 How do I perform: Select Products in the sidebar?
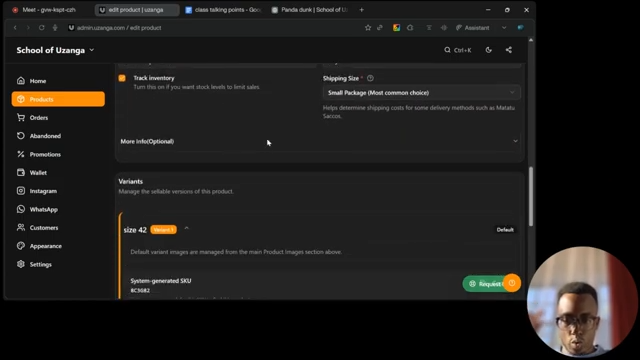pyautogui.click(x=58, y=99)
